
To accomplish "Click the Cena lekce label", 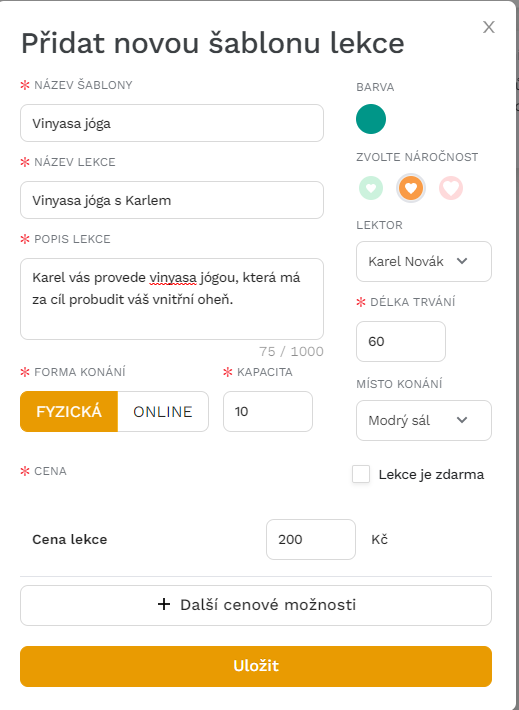I will 70,539.
